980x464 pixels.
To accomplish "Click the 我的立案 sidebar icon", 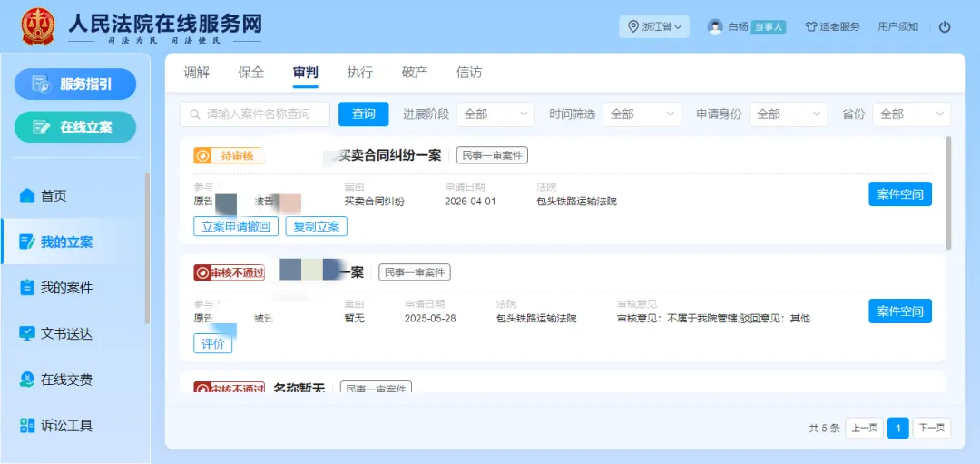I will click(x=27, y=242).
